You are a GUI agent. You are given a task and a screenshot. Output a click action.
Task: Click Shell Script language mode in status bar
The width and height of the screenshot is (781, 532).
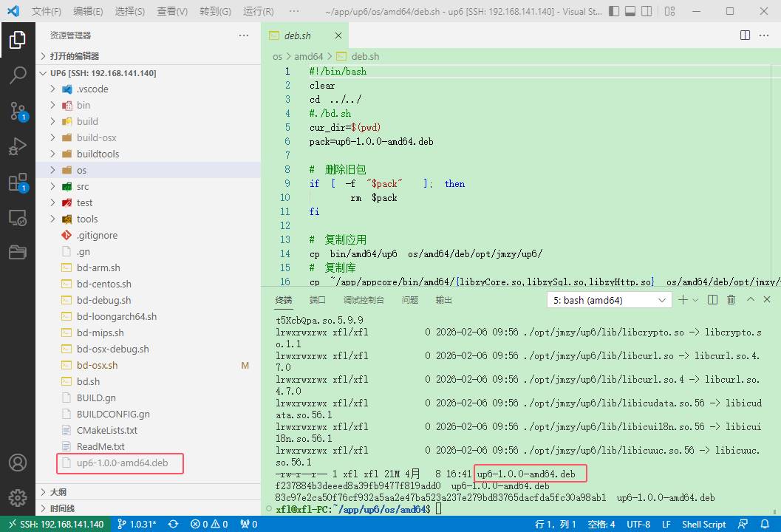[x=703, y=524]
